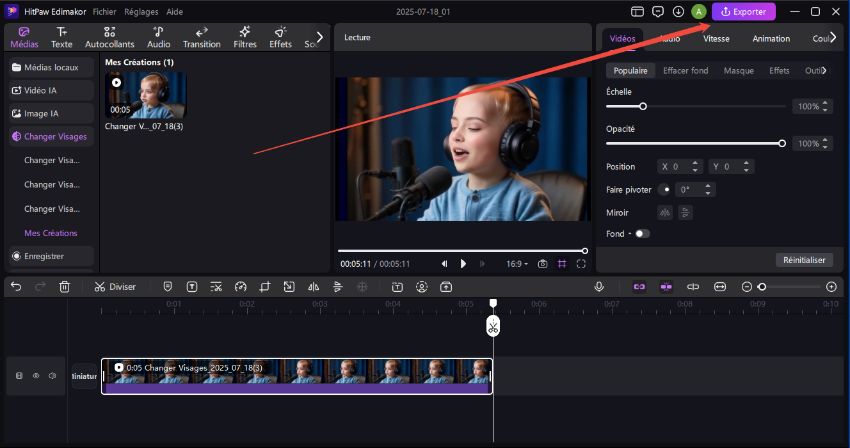The width and height of the screenshot is (850, 448).
Task: Open the Réglages menu
Action: click(141, 11)
